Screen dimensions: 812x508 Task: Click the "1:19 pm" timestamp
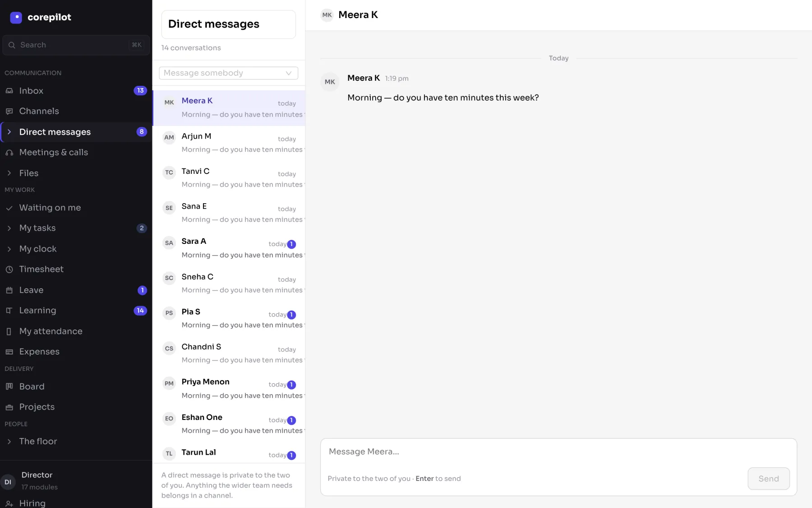pyautogui.click(x=397, y=79)
